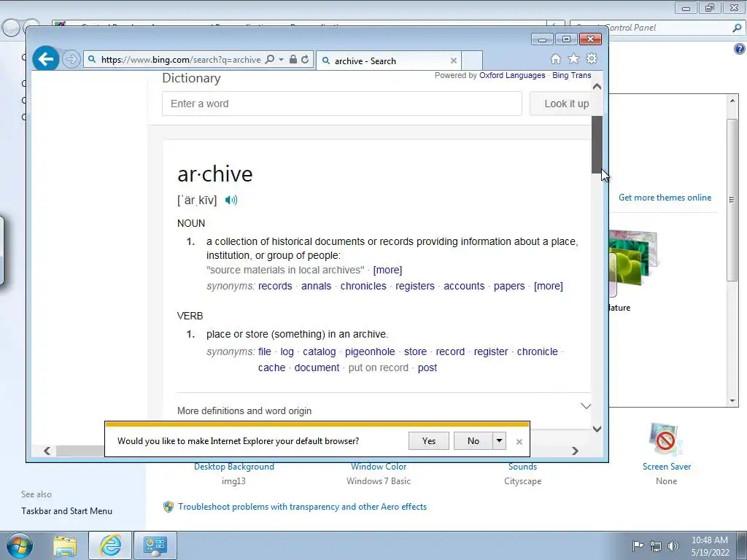Screen dimensions: 747x560
Task: Open 'Troubleshoot problems with transparency' link
Action: point(302,507)
